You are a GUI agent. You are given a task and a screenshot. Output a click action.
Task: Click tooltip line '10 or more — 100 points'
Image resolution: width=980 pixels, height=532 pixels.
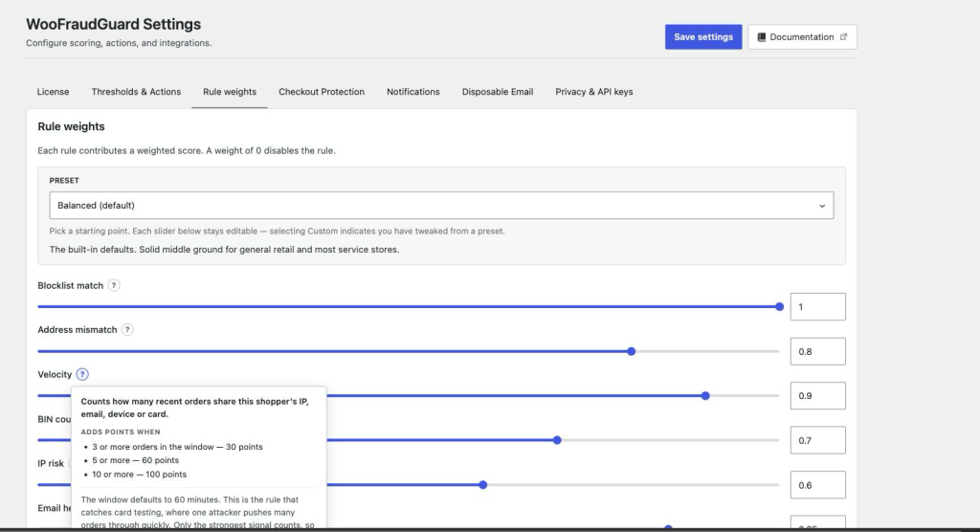(139, 475)
